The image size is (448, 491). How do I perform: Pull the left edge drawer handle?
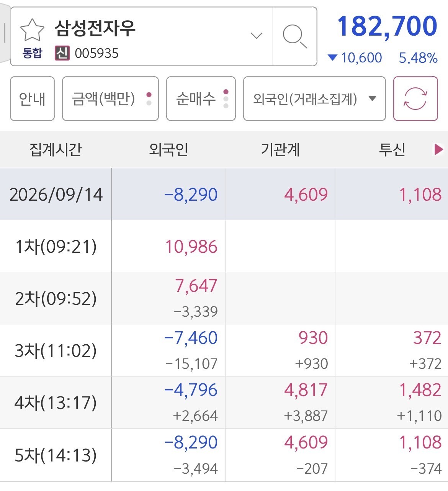4,33
